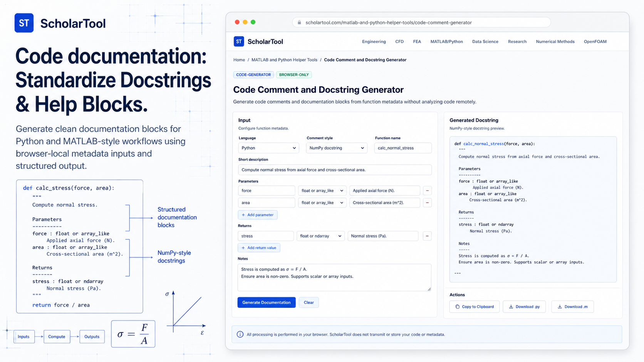
Task: Open the Engineering nav menu
Action: point(374,42)
